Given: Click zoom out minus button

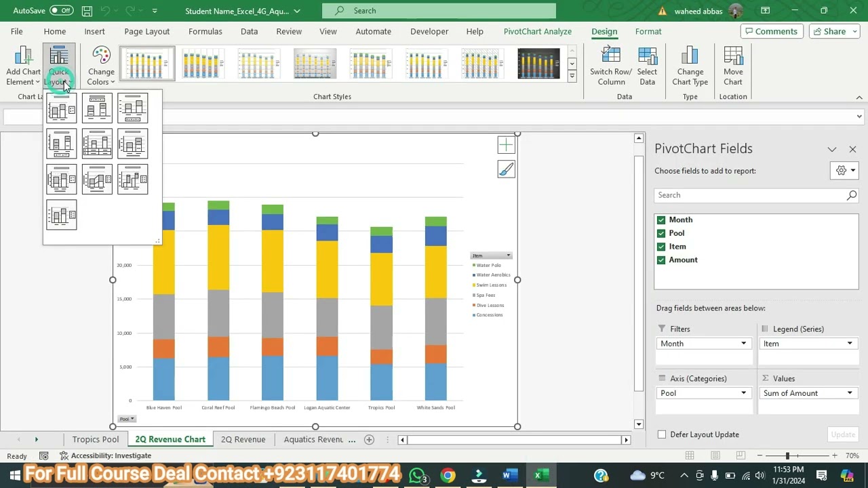Looking at the screenshot, I should (x=760, y=456).
